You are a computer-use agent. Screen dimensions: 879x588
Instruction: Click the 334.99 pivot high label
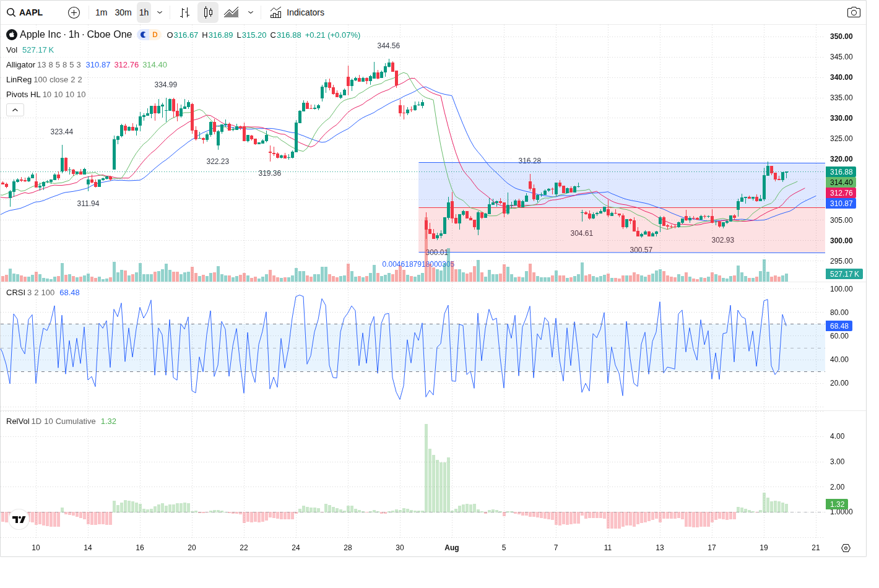[166, 85]
